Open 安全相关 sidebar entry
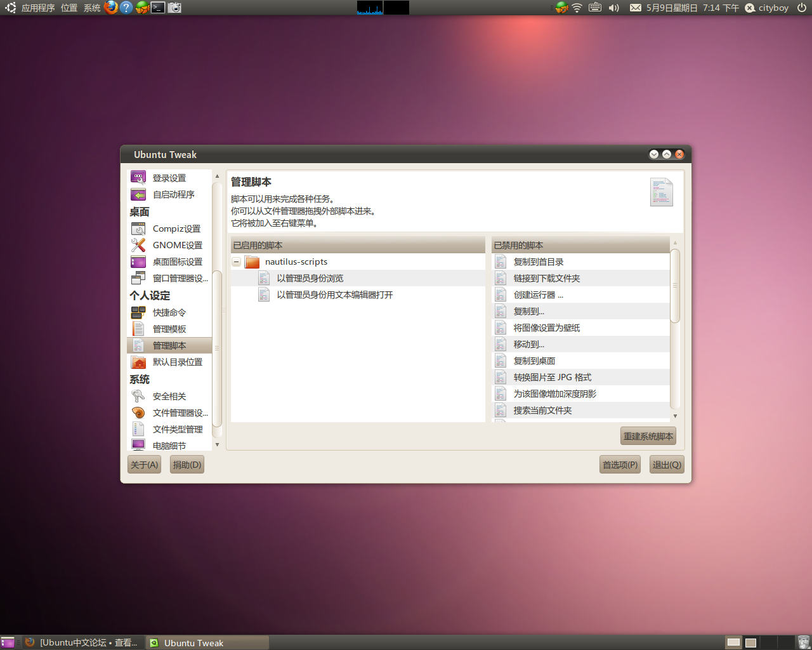This screenshot has height=650, width=812. (x=169, y=396)
